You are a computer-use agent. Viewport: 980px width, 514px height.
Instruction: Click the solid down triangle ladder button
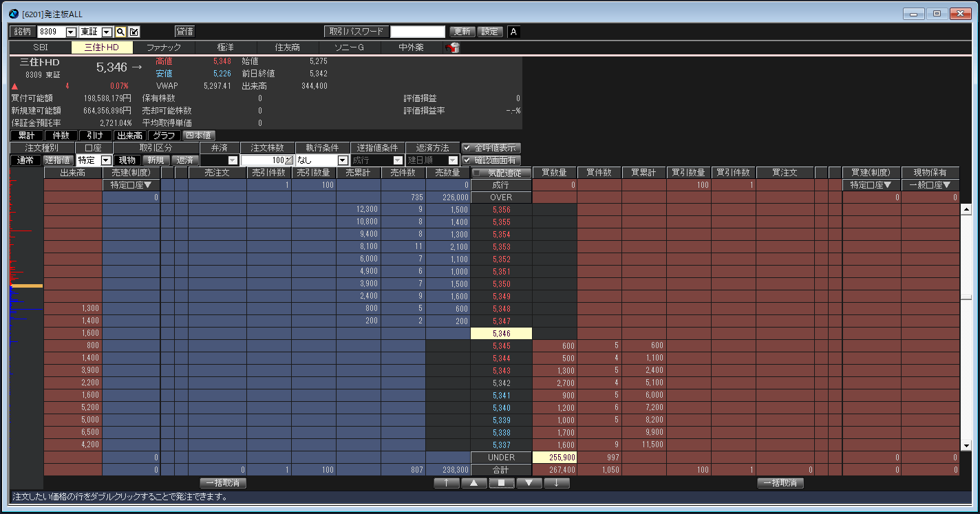[529, 483]
